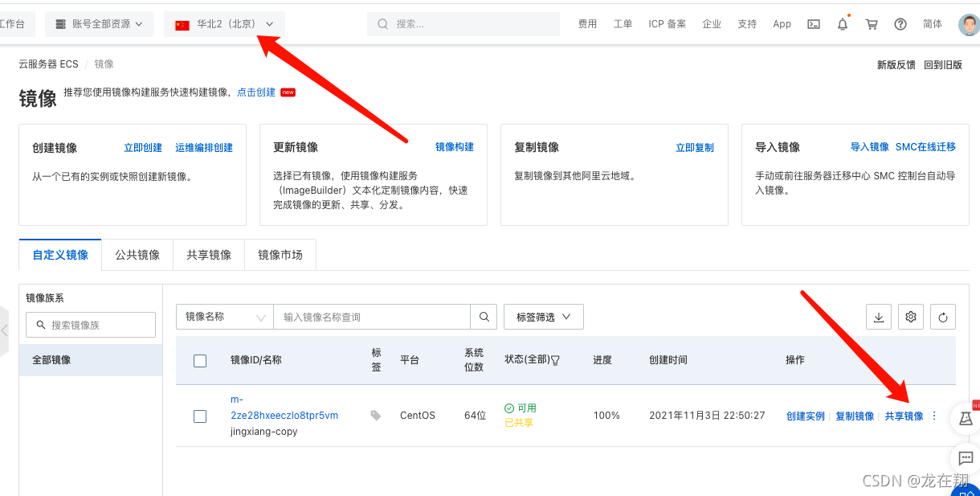Click 可用 status text

[527, 408]
